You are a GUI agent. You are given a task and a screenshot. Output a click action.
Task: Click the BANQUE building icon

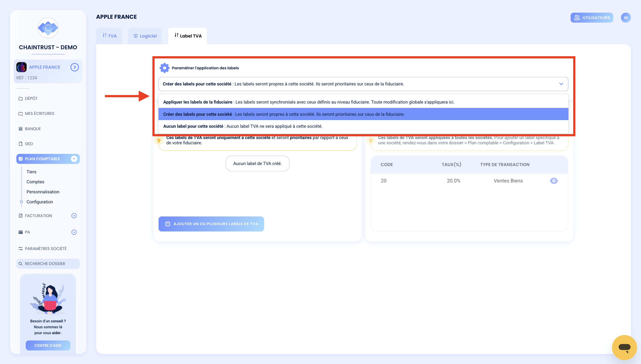(20, 129)
